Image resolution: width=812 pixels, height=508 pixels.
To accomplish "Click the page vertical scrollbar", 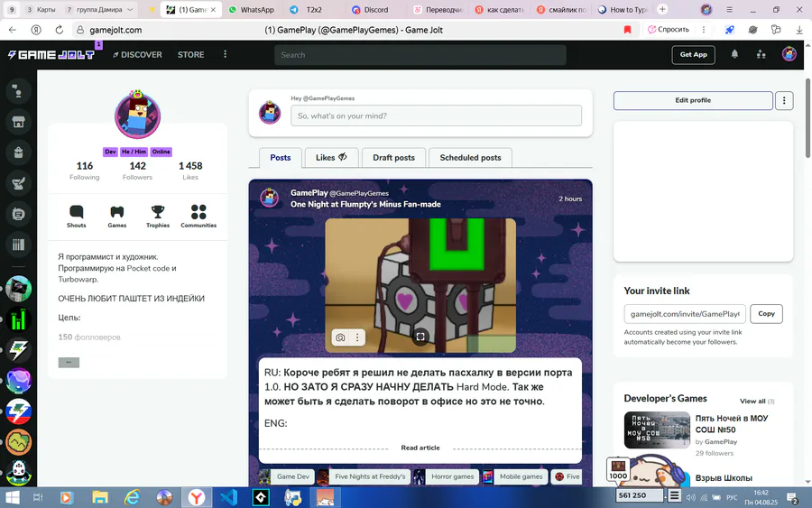I will tap(807, 118).
